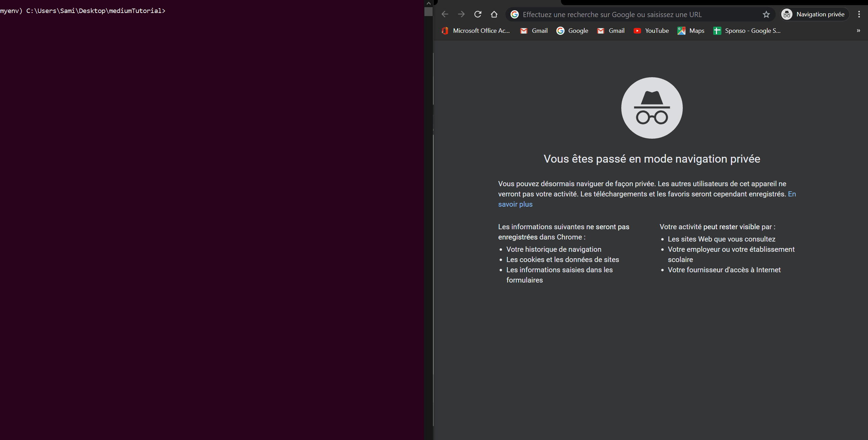Viewport: 868px width, 440px height.
Task: Open the Microsoft Office Ac... bookmark
Action: [x=475, y=30]
